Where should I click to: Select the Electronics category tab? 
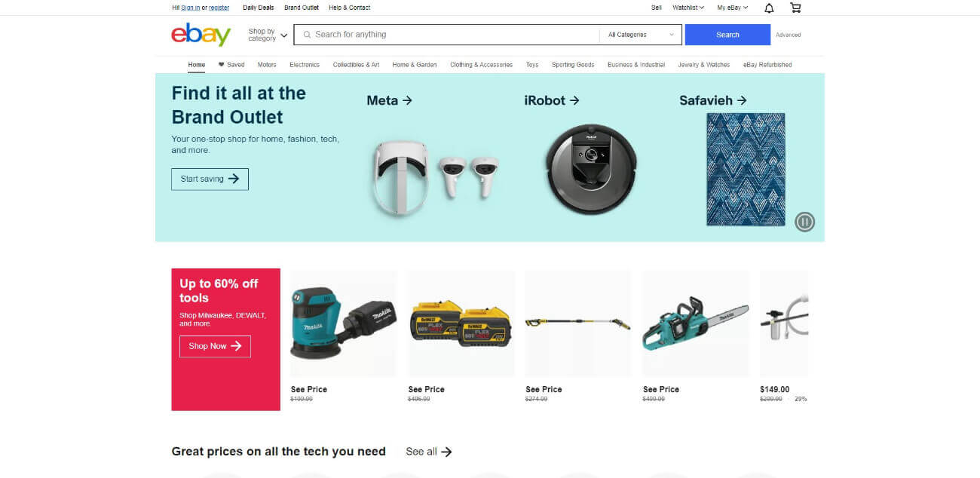[305, 65]
